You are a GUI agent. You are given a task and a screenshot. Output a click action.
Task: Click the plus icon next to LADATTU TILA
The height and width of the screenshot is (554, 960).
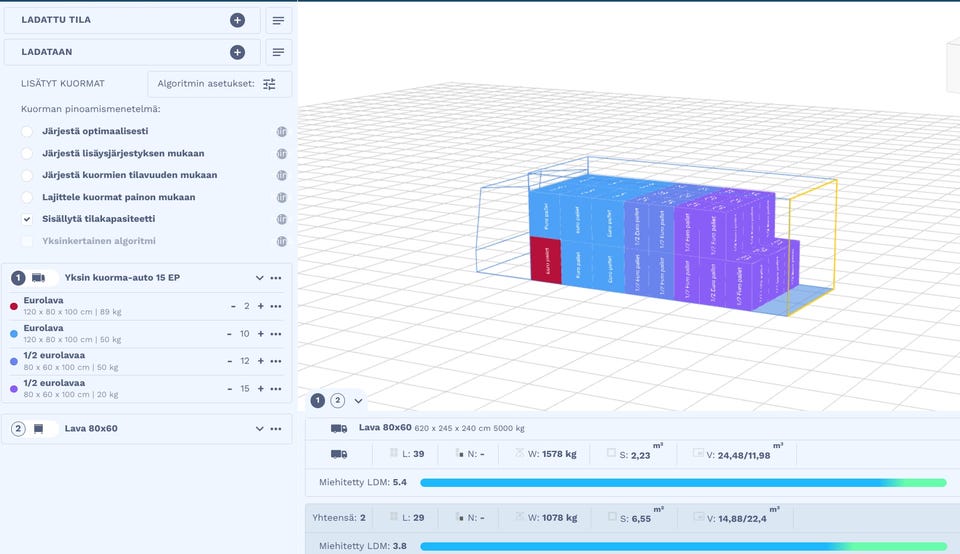coord(237,20)
